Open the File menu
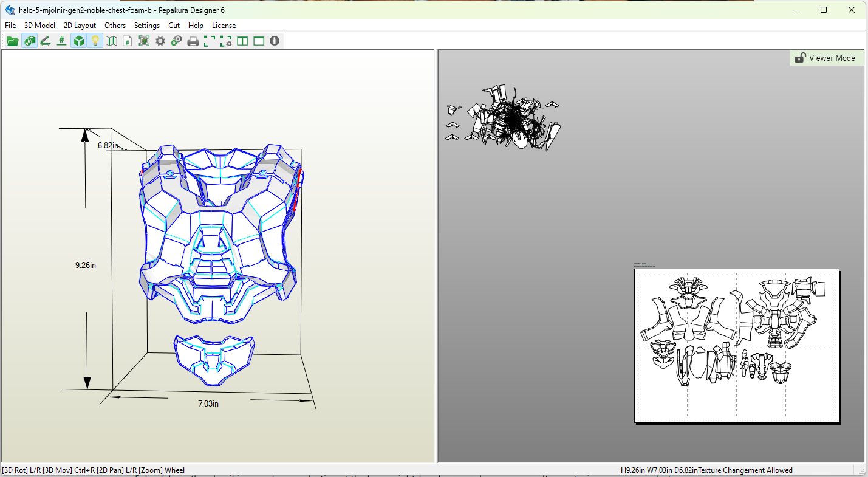The width and height of the screenshot is (868, 477). click(10, 26)
